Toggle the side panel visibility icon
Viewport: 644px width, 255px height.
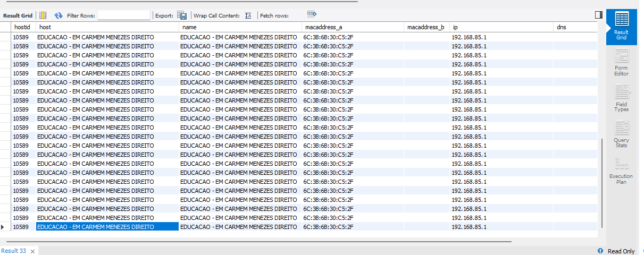599,15
